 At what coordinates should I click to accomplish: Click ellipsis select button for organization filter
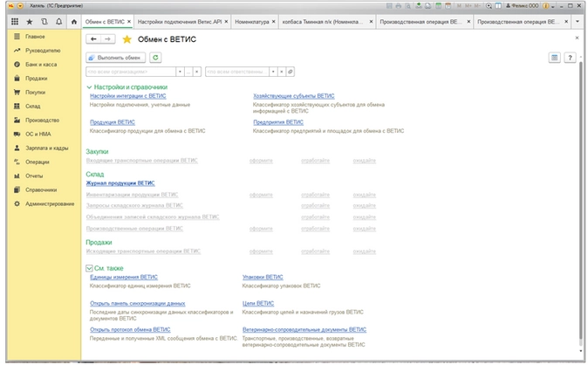pos(188,72)
